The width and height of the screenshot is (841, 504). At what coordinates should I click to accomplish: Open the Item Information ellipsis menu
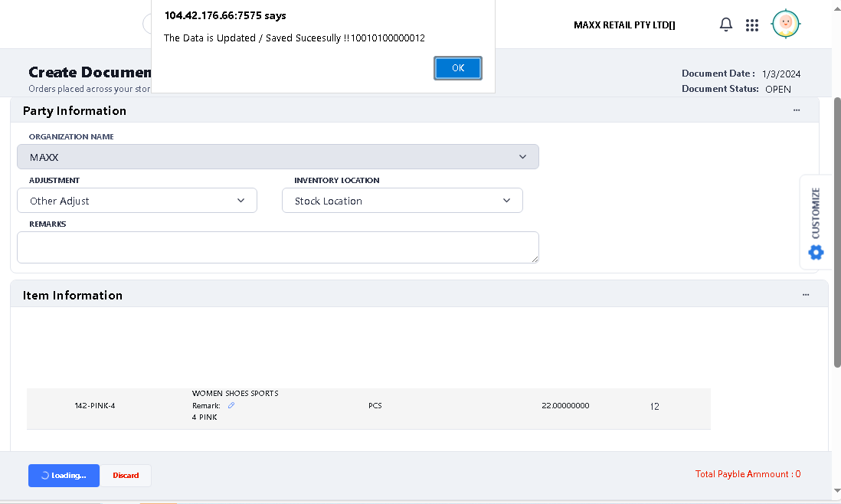[x=806, y=294]
